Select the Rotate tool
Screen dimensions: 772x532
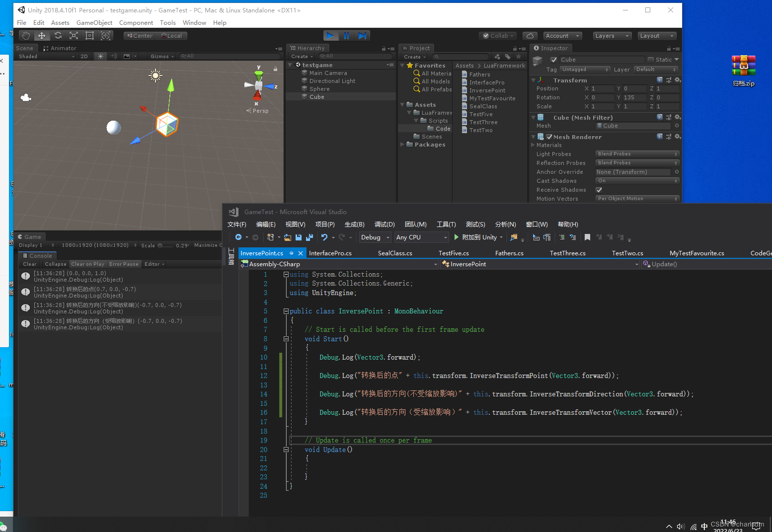click(58, 35)
